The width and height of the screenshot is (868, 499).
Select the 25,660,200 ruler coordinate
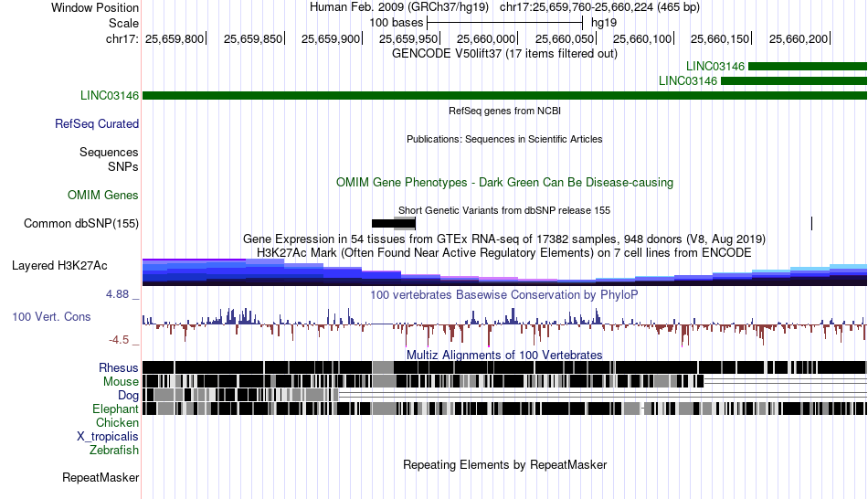click(799, 38)
